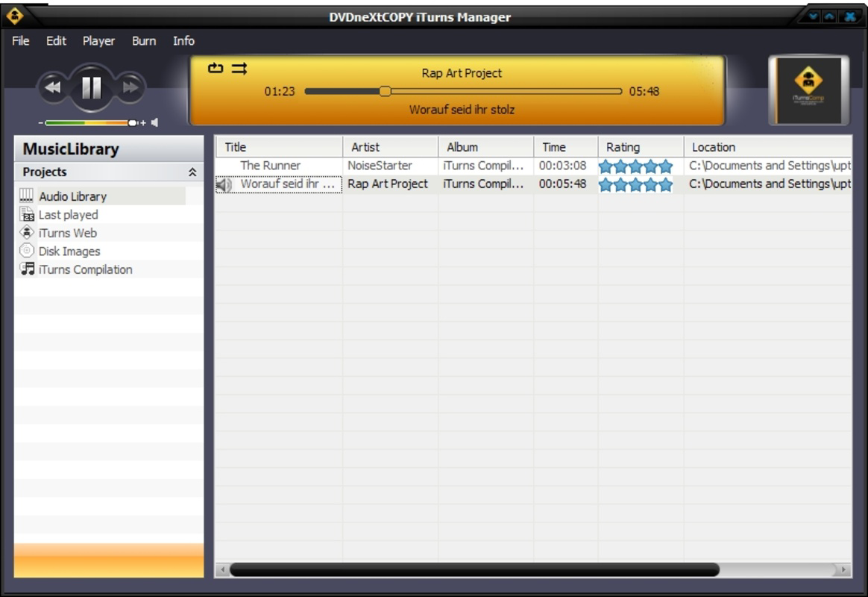Select Last played in sidebar
The image size is (868, 597).
68,215
